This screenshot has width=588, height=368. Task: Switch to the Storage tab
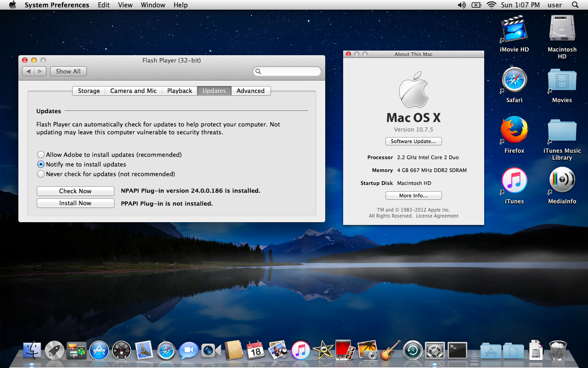pos(89,91)
